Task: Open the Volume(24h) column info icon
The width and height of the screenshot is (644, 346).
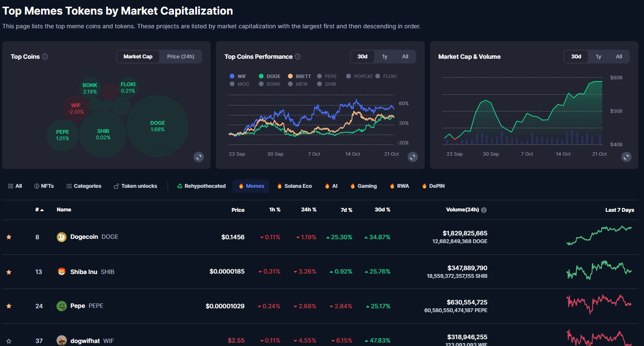Action: tap(484, 210)
